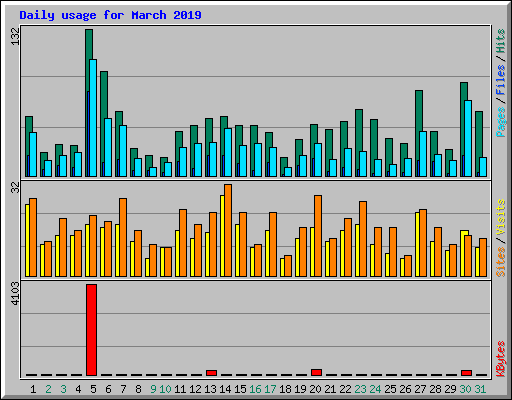Click day label 1 on the axis
This screenshot has width=512, height=400.
33,389
